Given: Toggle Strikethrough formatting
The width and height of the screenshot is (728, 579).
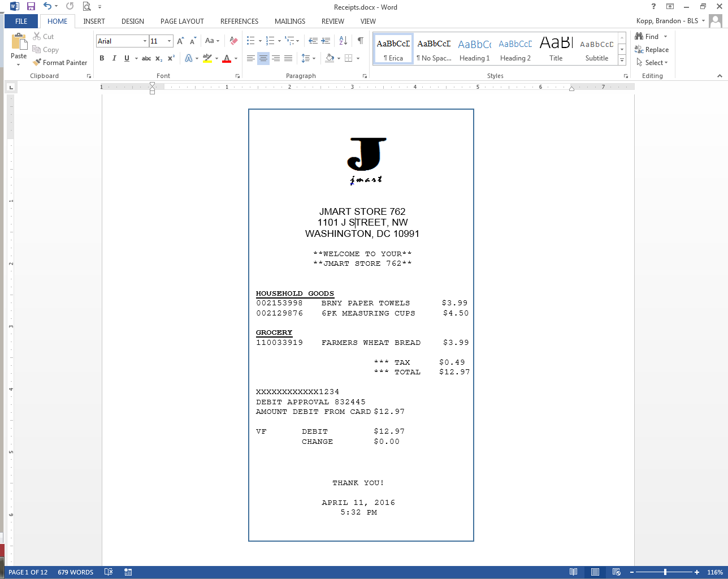Looking at the screenshot, I should 146,58.
